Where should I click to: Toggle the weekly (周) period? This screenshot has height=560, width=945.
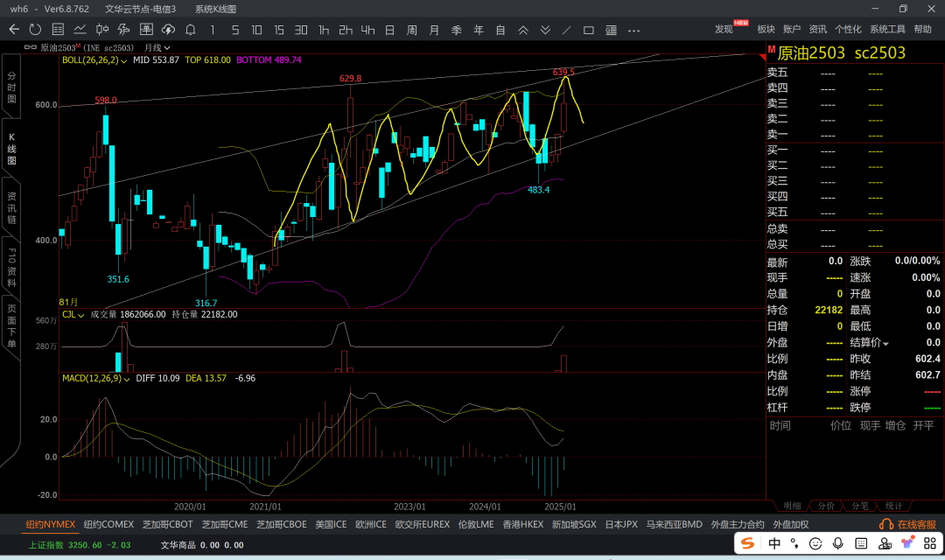tap(411, 30)
